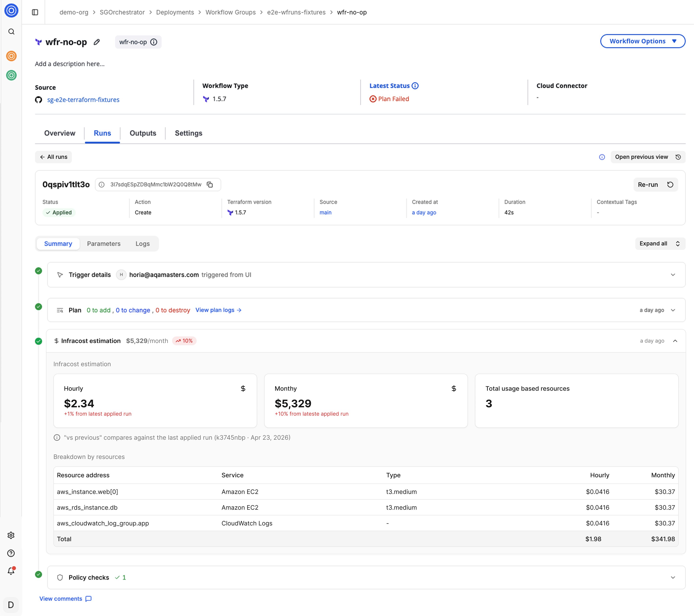Click Open previous view button
Image resolution: width=694 pixels, height=616 pixels.
[x=648, y=157]
